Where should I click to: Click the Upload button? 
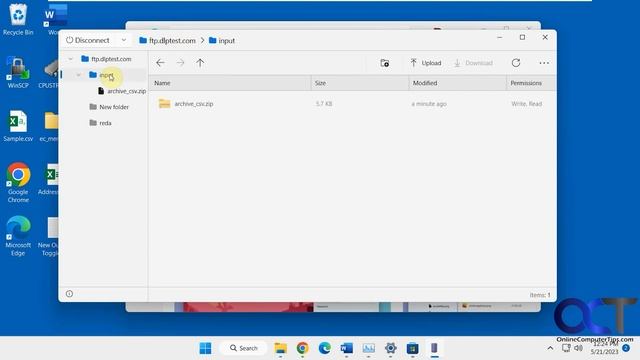426,63
